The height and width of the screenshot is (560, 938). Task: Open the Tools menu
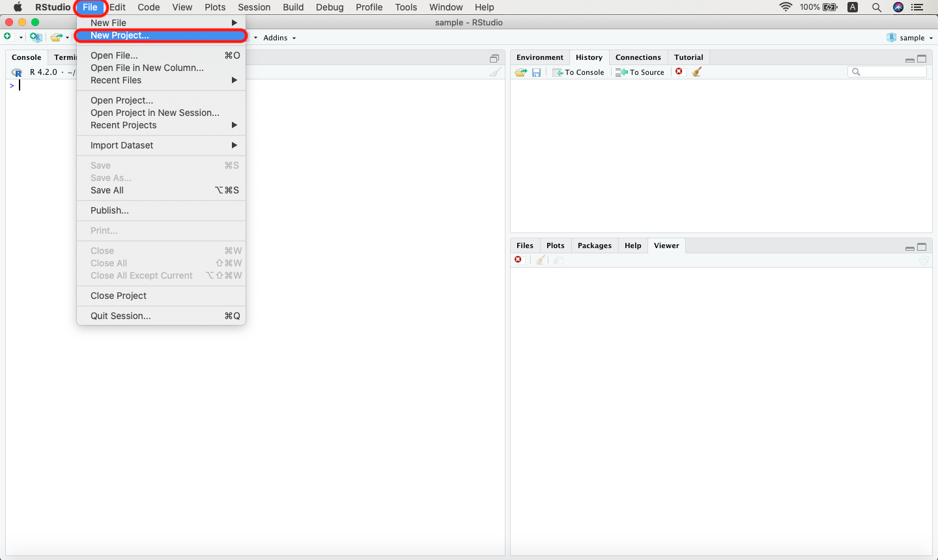406,7
